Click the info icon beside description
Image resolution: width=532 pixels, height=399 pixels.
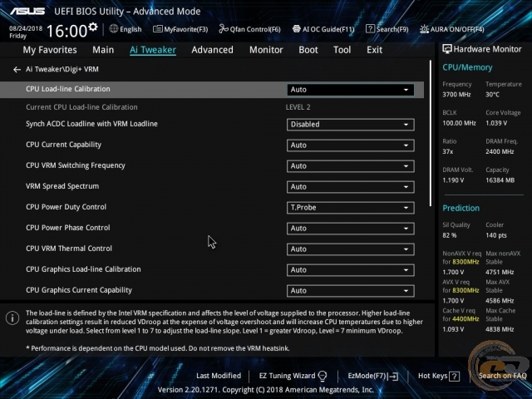12,318
